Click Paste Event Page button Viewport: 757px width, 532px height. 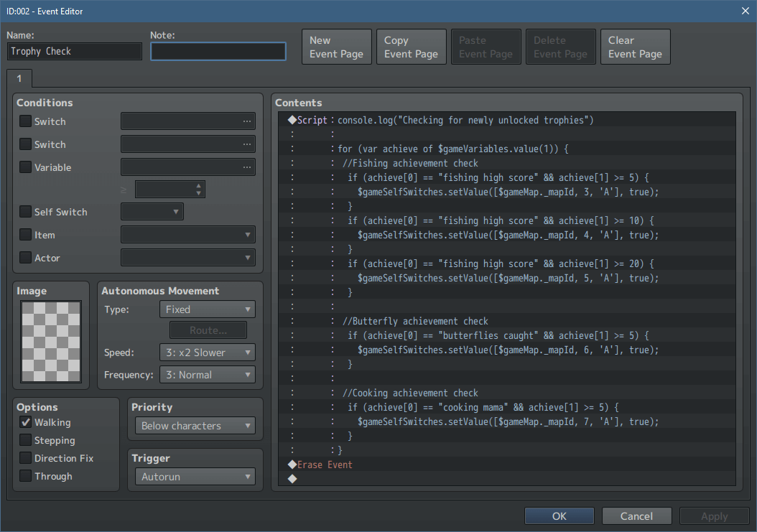(486, 47)
